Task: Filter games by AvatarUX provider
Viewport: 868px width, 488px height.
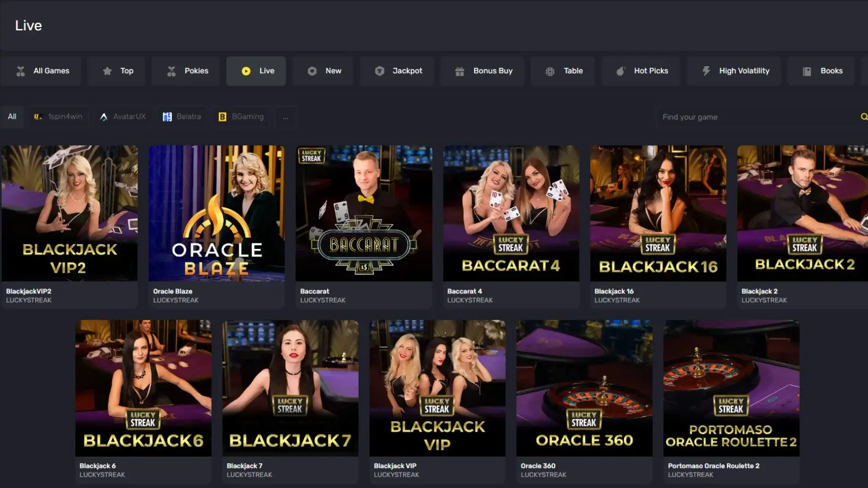Action: (x=123, y=117)
